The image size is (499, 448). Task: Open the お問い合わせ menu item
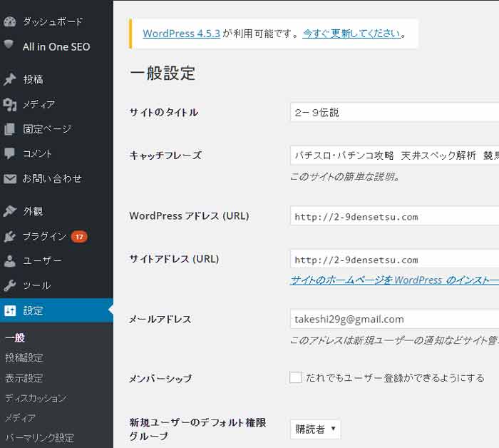52,178
